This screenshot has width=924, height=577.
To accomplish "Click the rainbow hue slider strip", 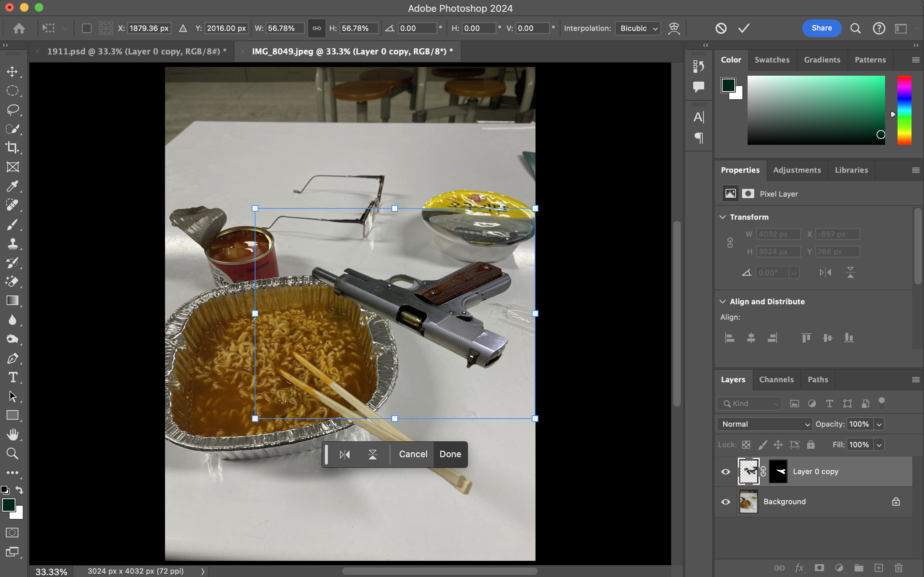I will point(904,110).
